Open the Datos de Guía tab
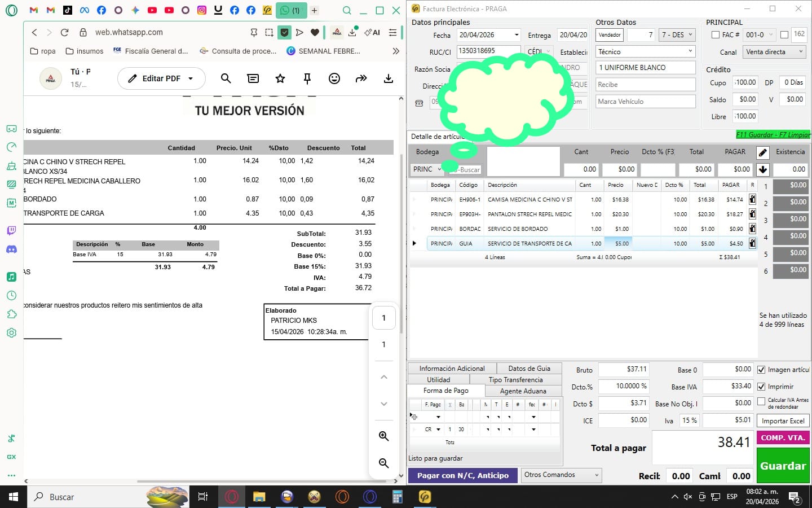 click(529, 369)
